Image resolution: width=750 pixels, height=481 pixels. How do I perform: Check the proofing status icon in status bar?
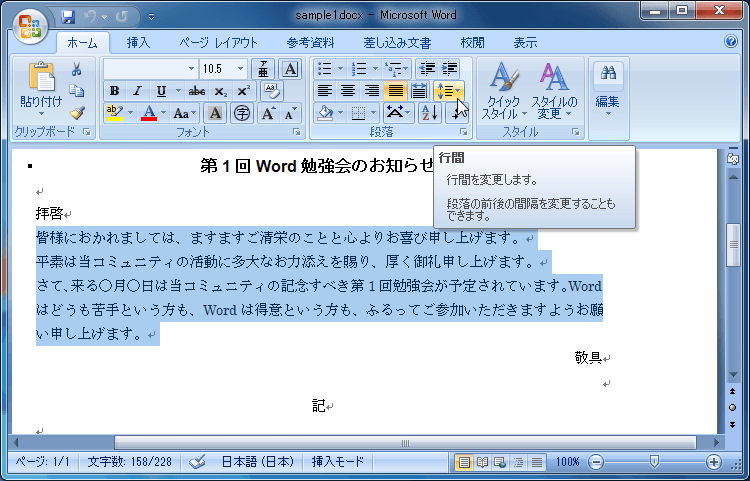[197, 462]
